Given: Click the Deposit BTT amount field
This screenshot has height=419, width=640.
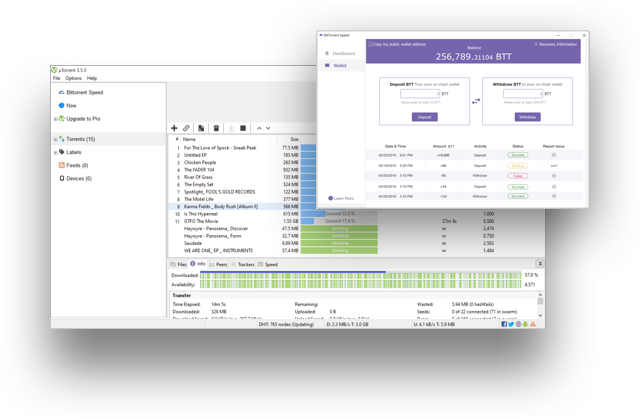Looking at the screenshot, I should 420,94.
